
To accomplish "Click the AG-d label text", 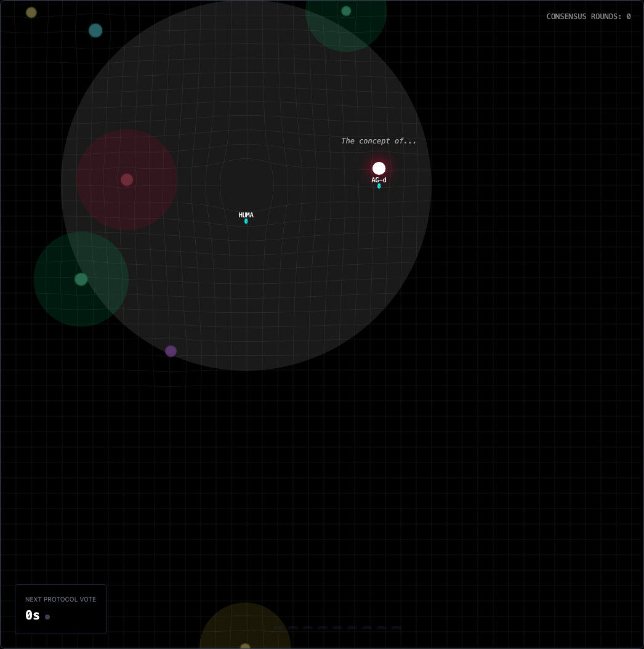I will pos(379,180).
